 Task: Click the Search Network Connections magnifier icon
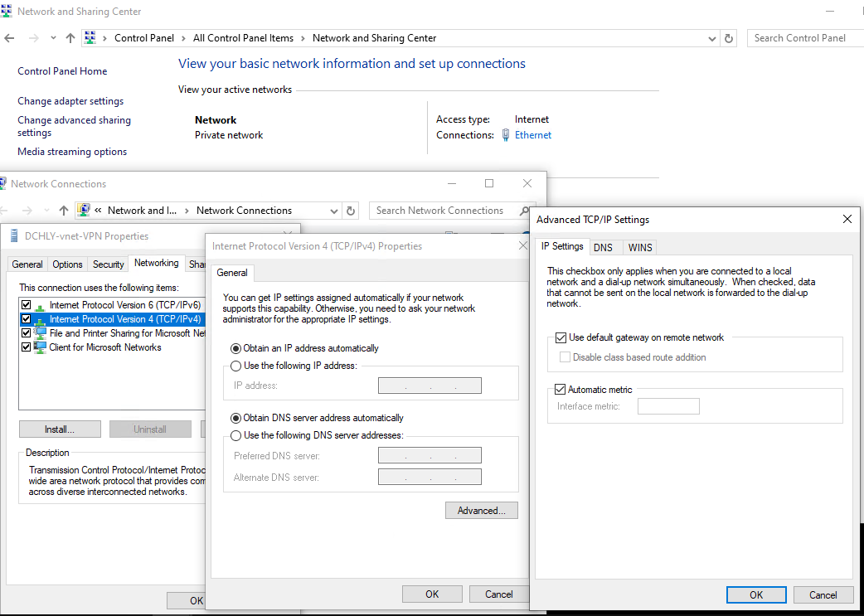point(523,211)
